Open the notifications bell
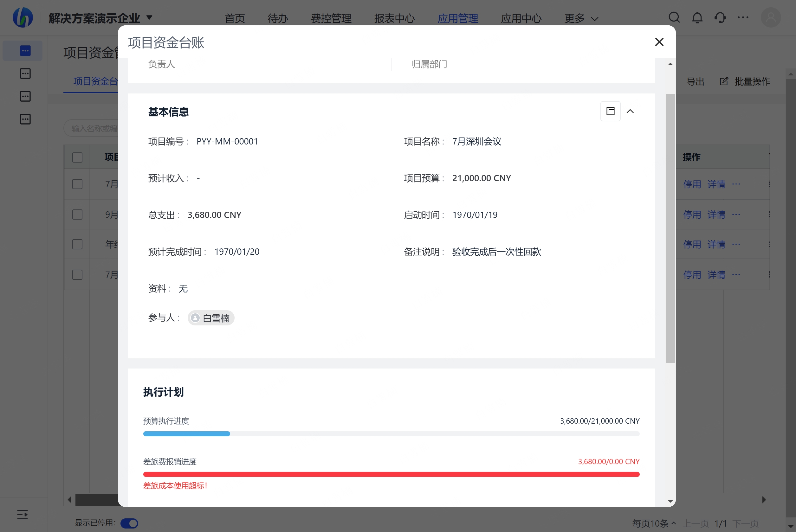This screenshot has height=532, width=796. pyautogui.click(x=697, y=17)
